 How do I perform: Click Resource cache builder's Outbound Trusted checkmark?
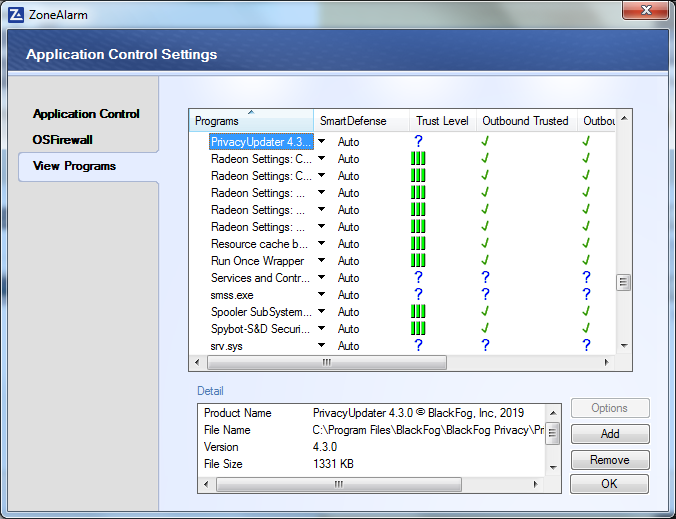tap(485, 244)
